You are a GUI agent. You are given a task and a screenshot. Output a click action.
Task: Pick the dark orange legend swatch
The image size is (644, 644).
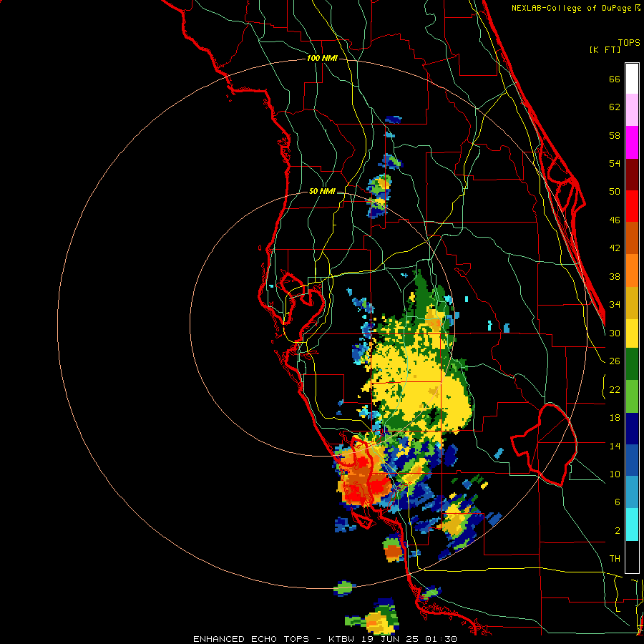point(632,238)
